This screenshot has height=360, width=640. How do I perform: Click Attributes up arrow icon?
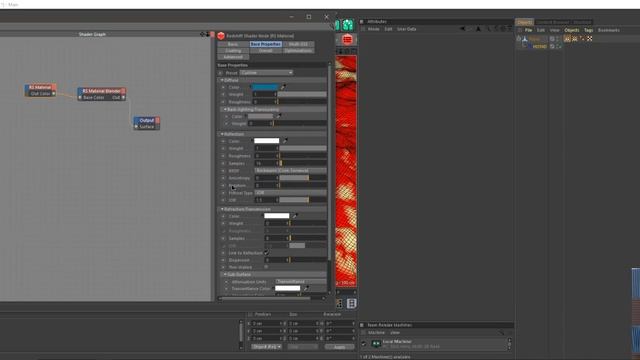click(x=478, y=29)
